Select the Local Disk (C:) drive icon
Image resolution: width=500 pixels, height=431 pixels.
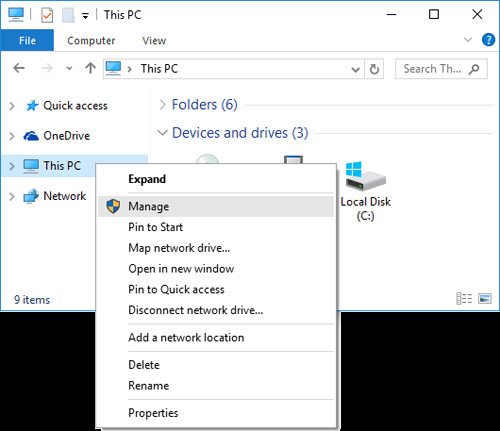pyautogui.click(x=366, y=177)
